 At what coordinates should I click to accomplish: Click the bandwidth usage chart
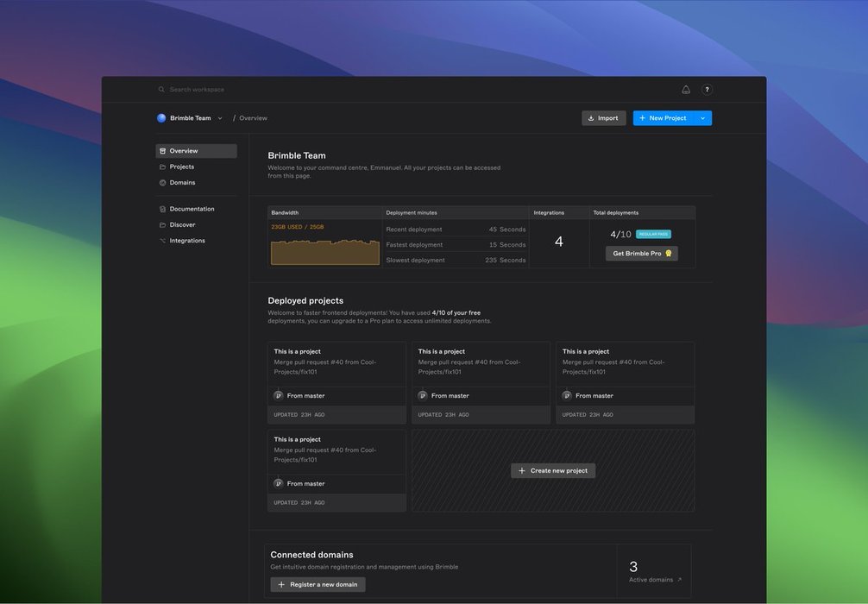point(324,252)
